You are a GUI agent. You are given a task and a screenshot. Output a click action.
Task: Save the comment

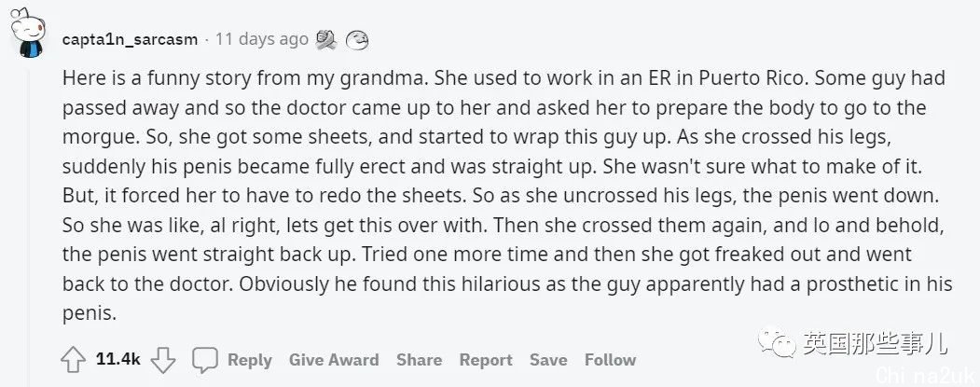click(548, 360)
